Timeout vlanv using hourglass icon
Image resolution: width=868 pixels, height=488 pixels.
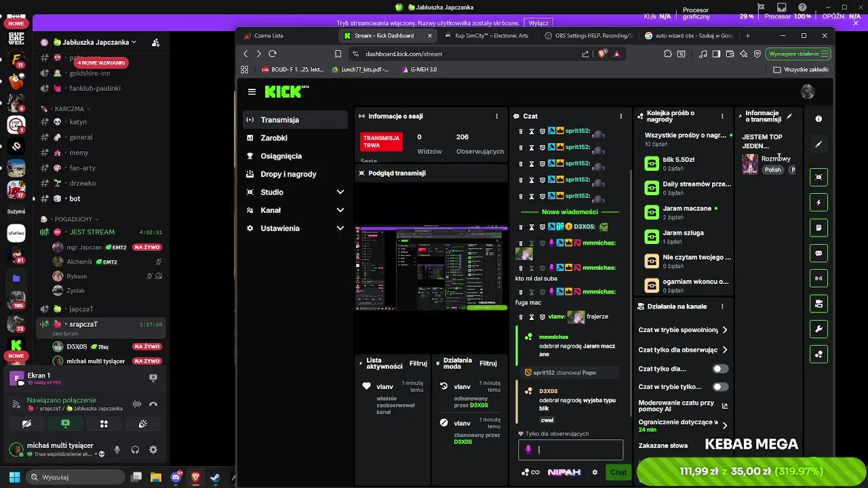pyautogui.click(x=532, y=317)
